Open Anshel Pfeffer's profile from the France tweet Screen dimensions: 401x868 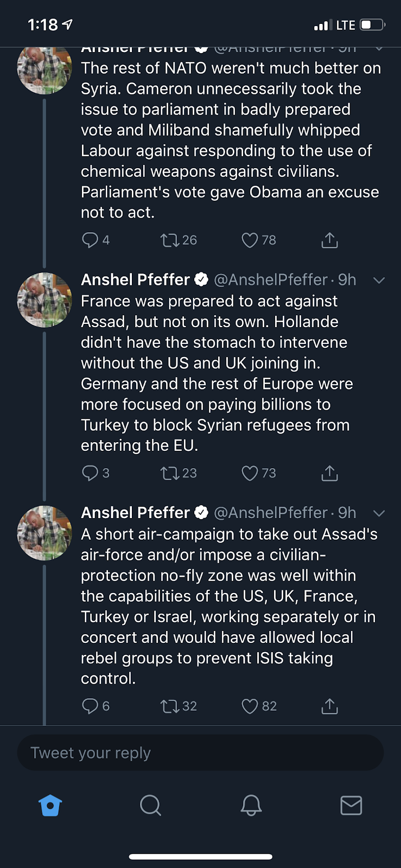click(x=44, y=300)
